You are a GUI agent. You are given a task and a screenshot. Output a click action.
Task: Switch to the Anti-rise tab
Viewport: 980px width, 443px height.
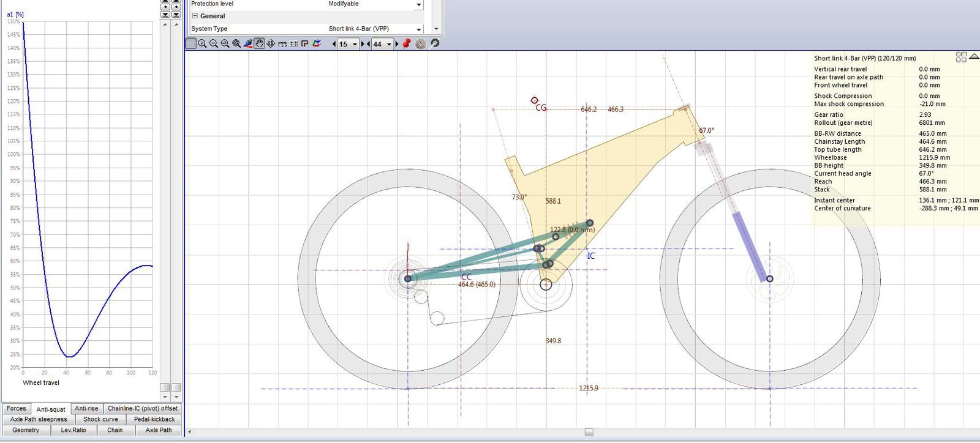tap(86, 409)
